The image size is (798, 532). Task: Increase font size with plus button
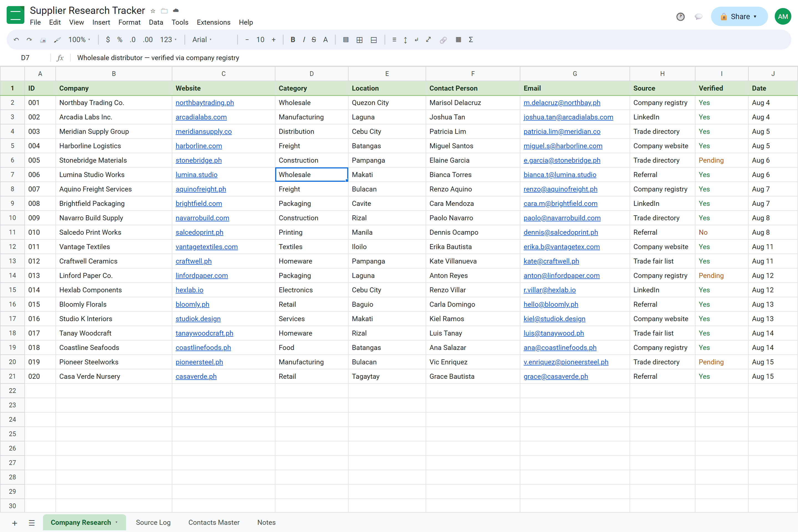click(273, 40)
